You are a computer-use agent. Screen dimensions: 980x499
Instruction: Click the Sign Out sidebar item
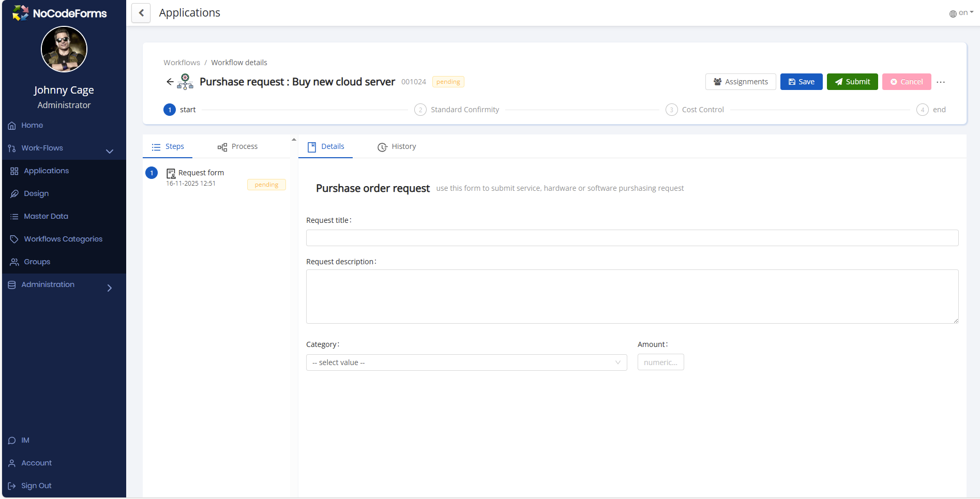(x=36, y=486)
